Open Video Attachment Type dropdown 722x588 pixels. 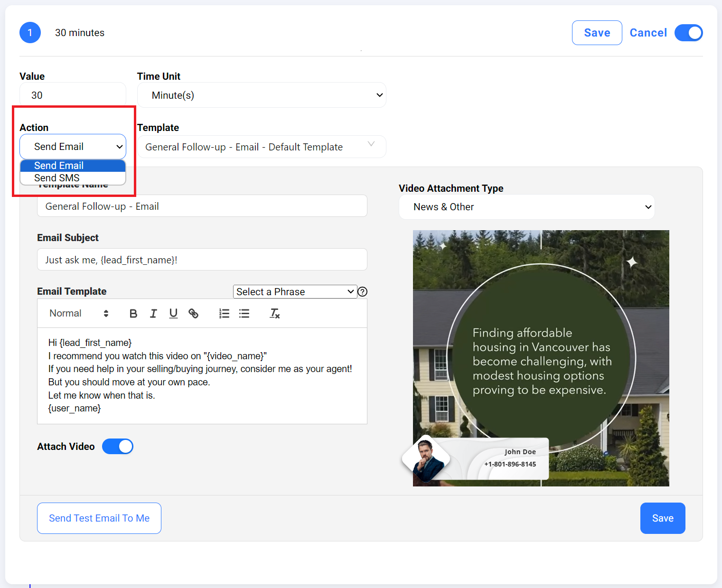point(526,207)
